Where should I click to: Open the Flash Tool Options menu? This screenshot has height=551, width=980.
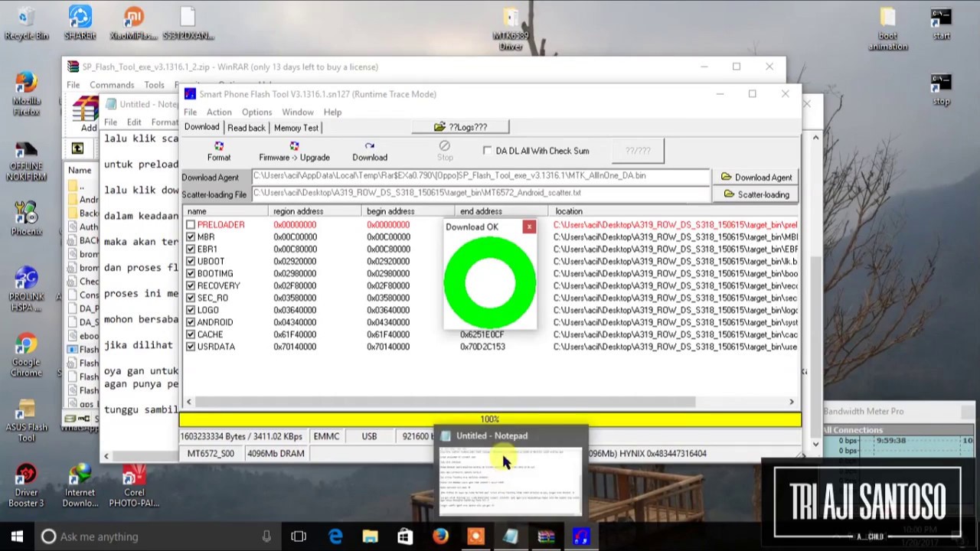pos(256,112)
